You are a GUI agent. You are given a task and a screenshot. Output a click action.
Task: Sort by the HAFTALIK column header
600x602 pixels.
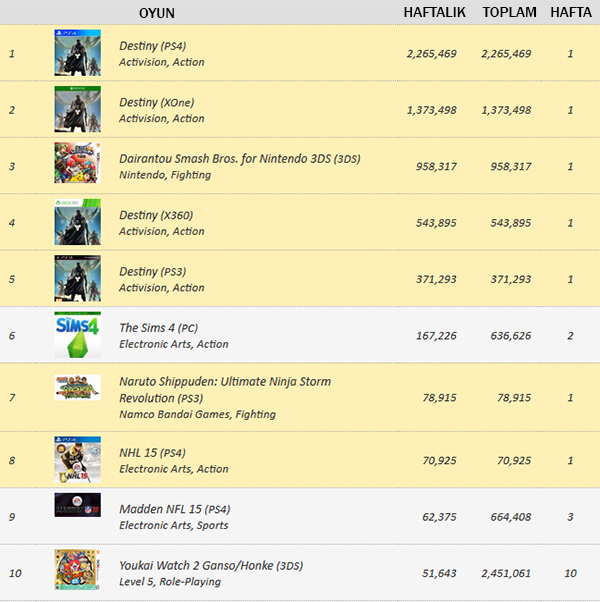pyautogui.click(x=434, y=12)
